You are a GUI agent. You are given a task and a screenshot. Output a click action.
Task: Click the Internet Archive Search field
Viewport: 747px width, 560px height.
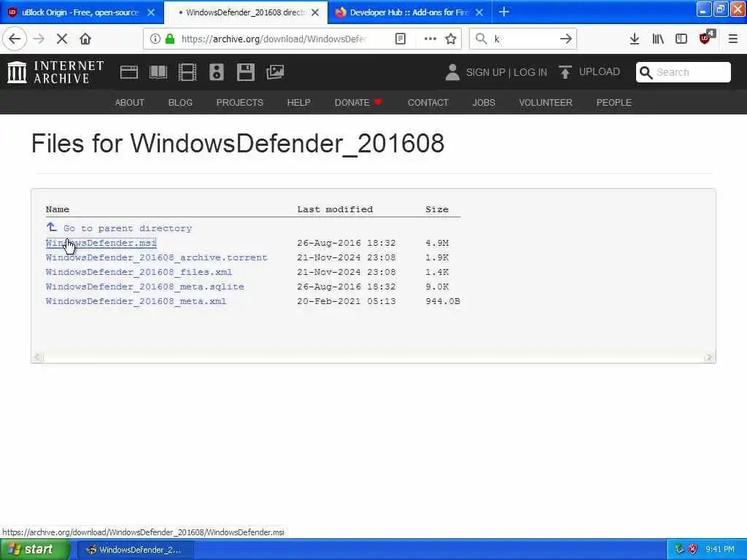[x=683, y=72]
